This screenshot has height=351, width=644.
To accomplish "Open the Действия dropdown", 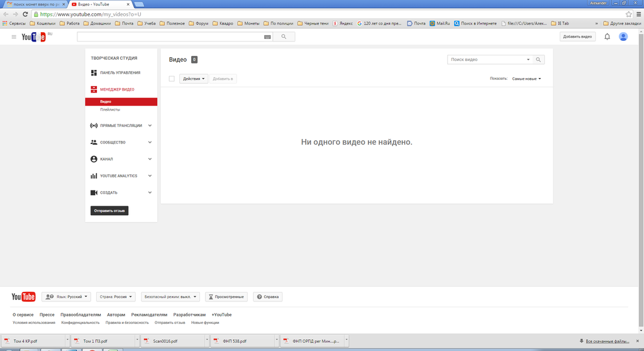I will (x=194, y=79).
